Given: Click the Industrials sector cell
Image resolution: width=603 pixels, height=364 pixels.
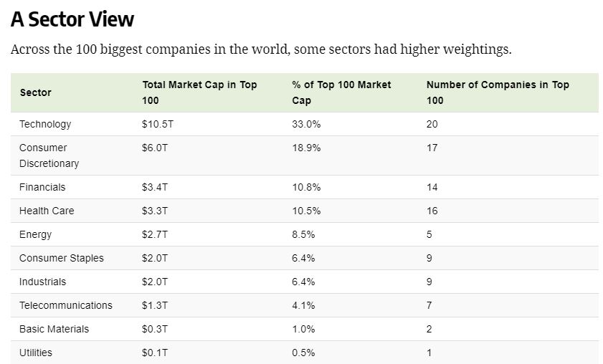Looking at the screenshot, I should [42, 282].
